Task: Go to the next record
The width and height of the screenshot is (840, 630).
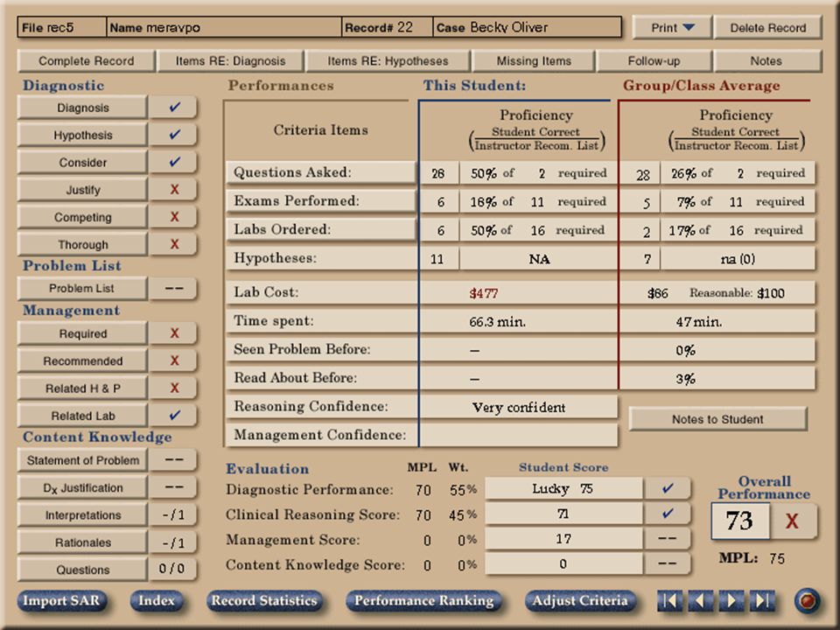Action: [731, 600]
